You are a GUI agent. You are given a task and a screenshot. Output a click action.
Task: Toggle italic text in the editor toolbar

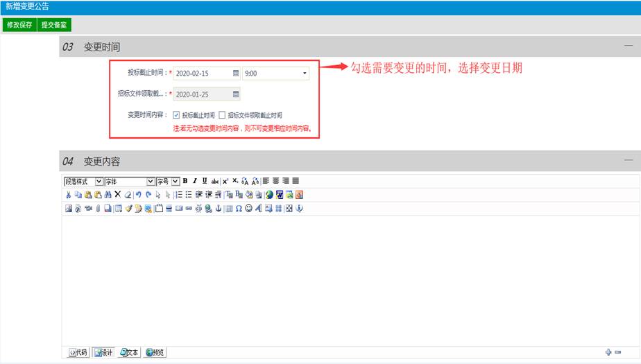click(x=195, y=181)
